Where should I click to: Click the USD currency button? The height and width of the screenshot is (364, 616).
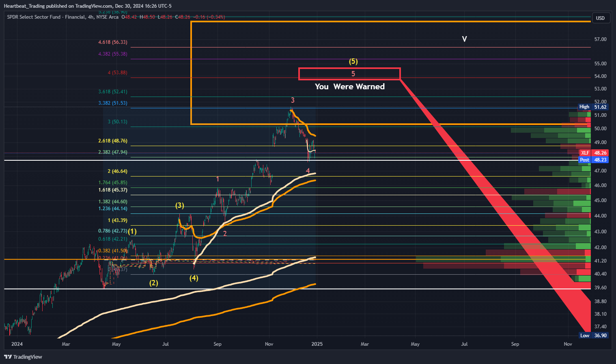pos(600,18)
